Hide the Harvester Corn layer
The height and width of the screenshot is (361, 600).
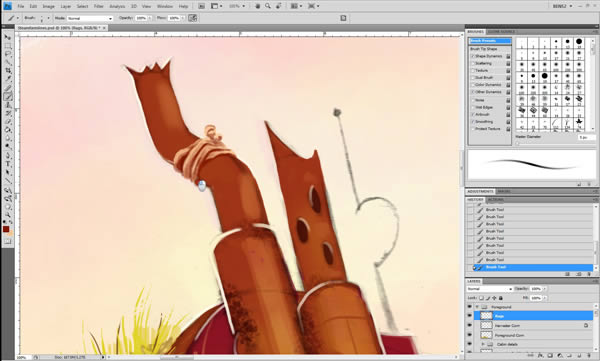coord(470,325)
